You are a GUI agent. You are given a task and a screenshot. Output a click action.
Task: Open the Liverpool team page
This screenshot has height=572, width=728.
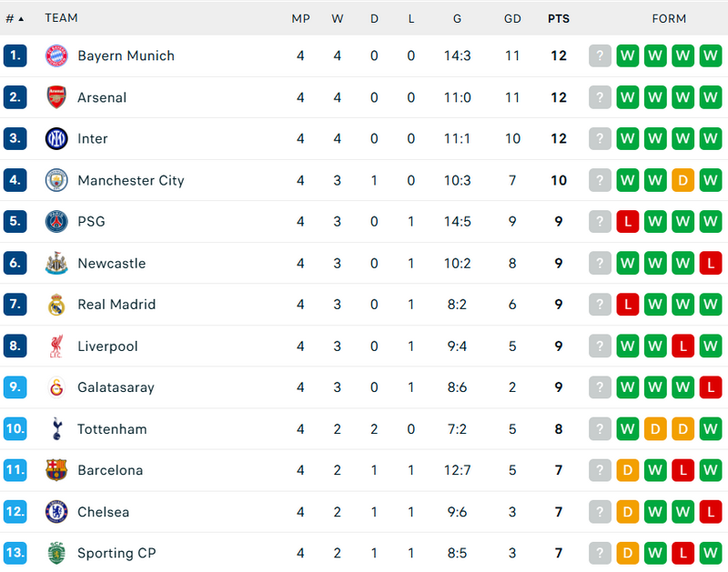click(107, 346)
